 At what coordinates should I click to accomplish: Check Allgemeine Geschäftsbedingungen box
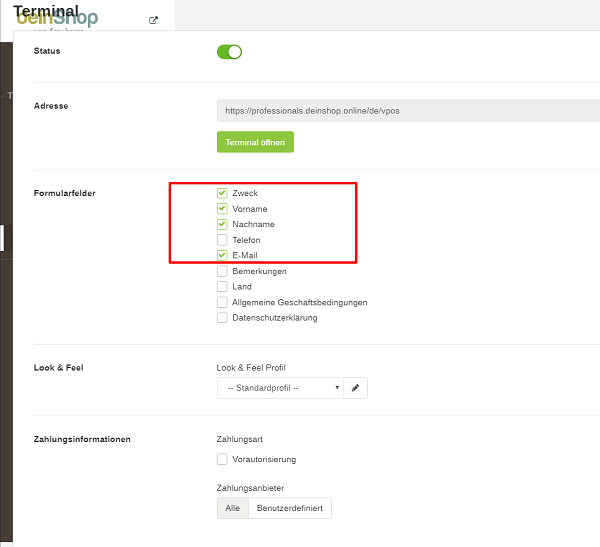pyautogui.click(x=222, y=302)
